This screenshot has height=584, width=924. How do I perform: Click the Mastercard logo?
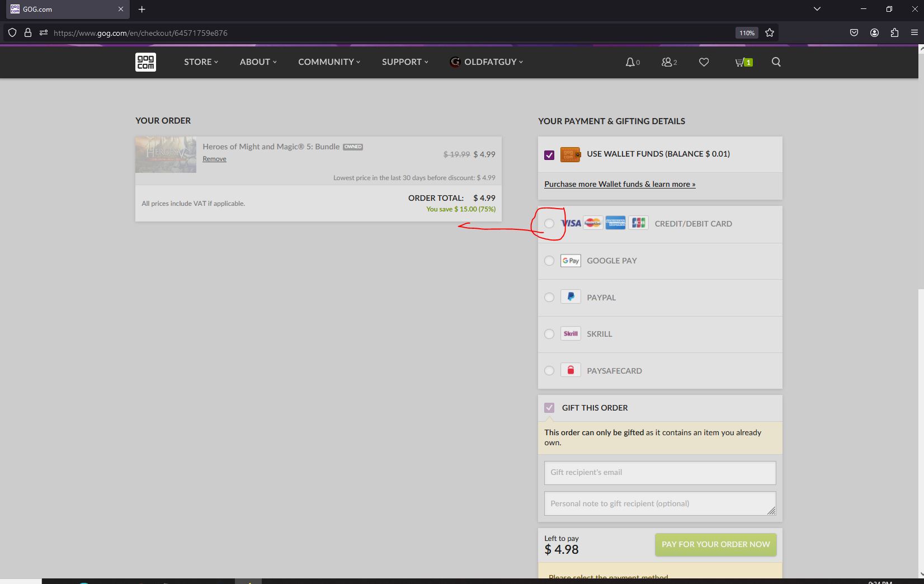click(x=593, y=223)
